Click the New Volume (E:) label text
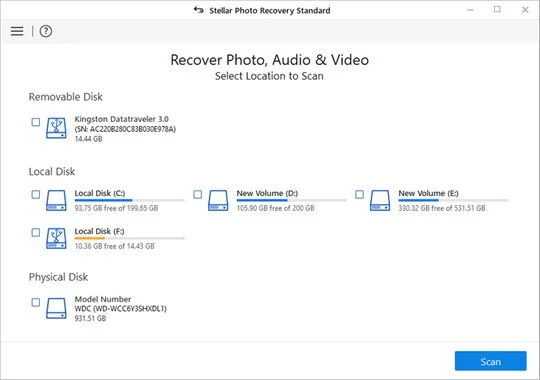Viewport: 540px width, 380px height. pos(428,193)
